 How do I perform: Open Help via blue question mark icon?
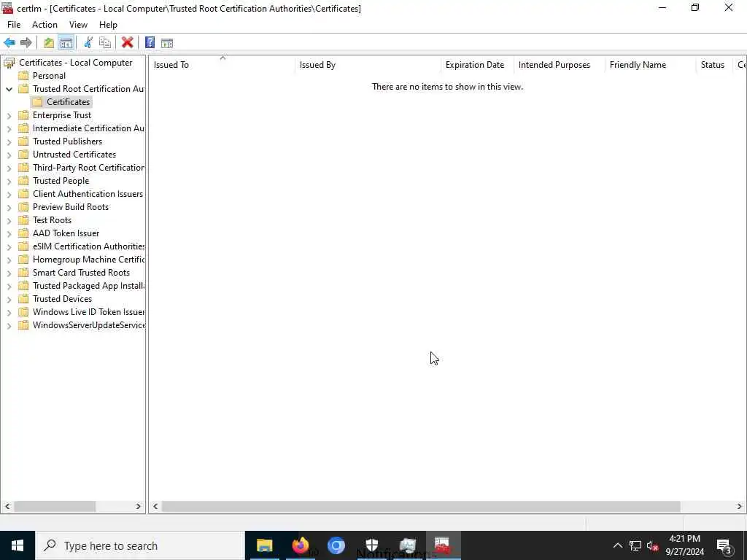pyautogui.click(x=150, y=43)
